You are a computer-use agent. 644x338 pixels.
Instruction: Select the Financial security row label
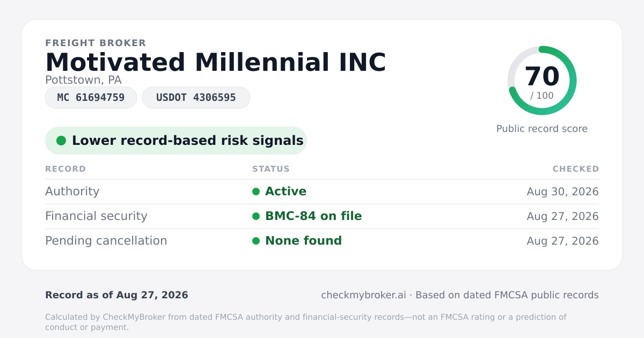(x=96, y=216)
